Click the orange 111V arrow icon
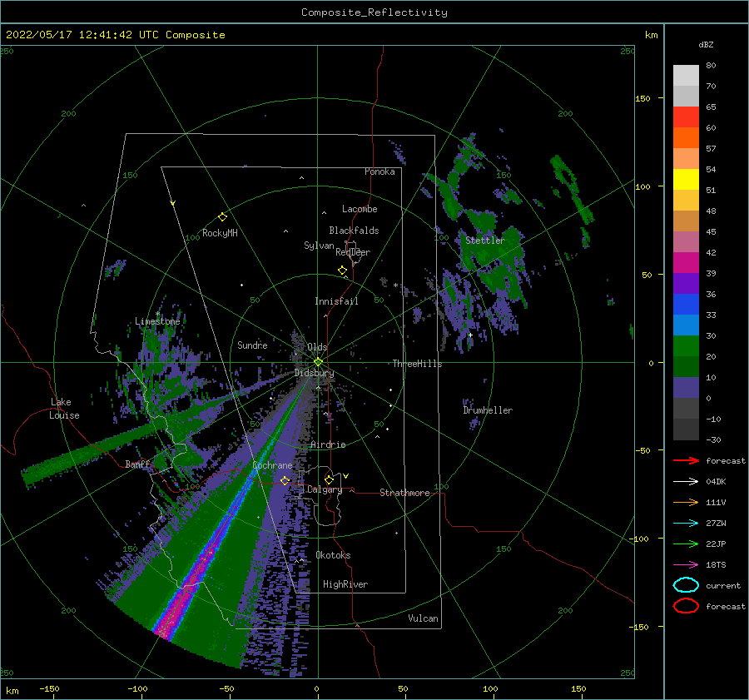 point(686,502)
